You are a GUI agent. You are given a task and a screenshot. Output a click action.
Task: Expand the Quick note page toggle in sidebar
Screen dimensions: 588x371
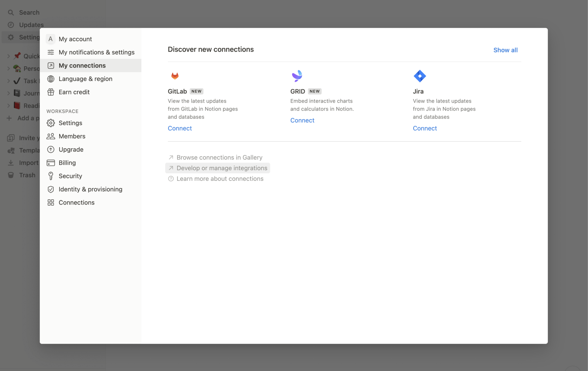pyautogui.click(x=8, y=56)
